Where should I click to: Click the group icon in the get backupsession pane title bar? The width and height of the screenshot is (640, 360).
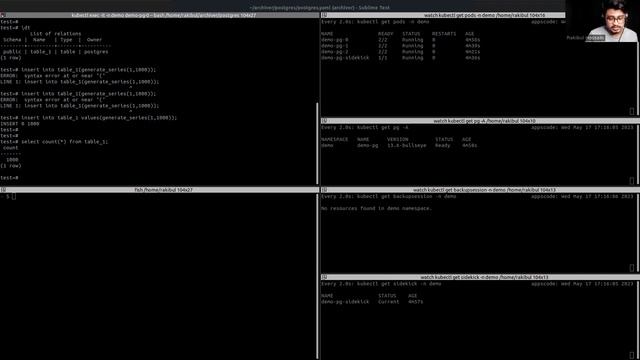(x=324, y=190)
